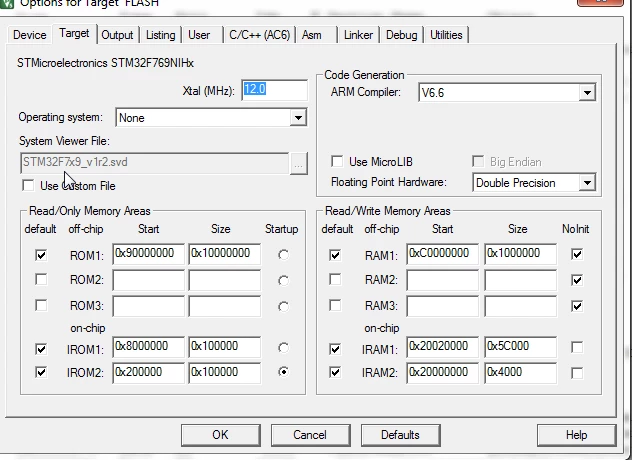Confirm the options with OK

[x=220, y=435]
